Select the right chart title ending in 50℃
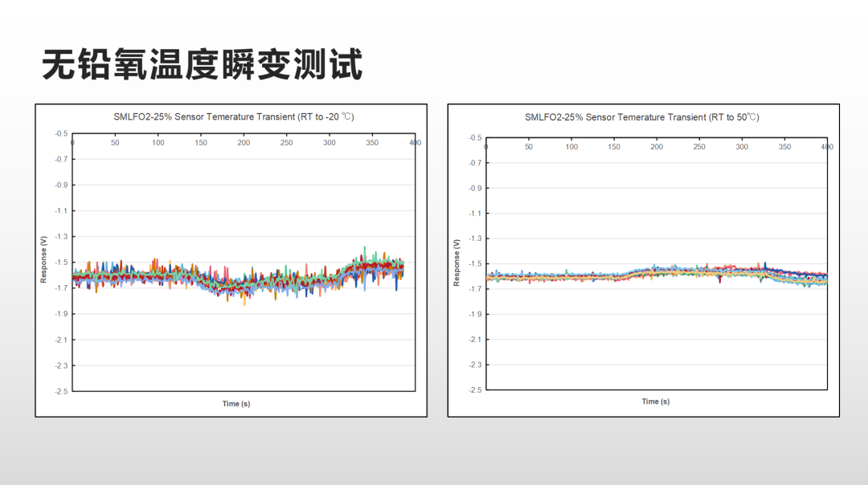868x485 pixels. coord(642,117)
